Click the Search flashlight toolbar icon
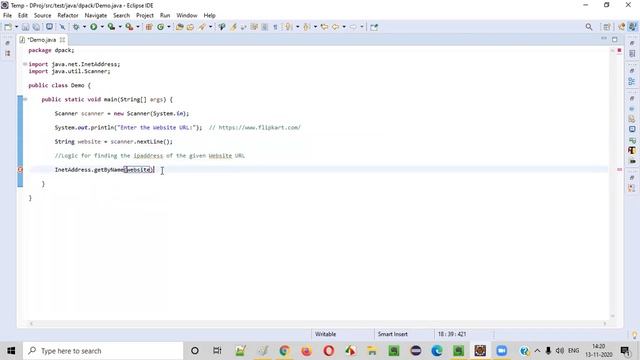 pos(202,27)
